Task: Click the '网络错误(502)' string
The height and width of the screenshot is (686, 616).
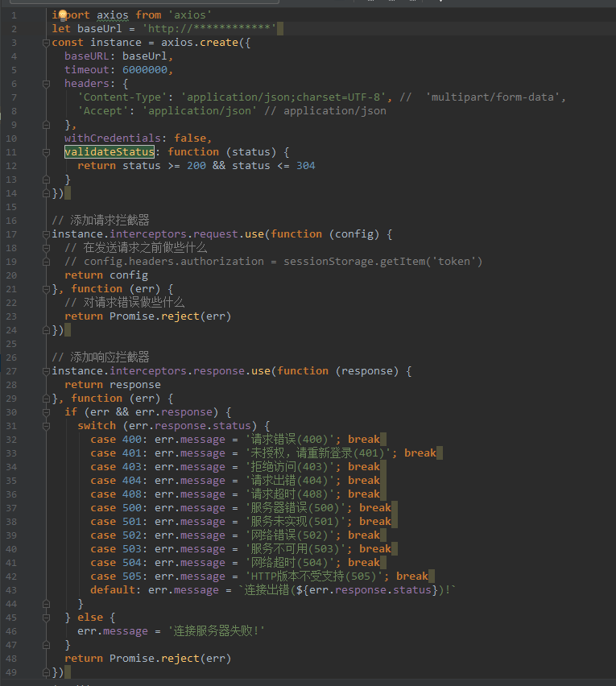Action: click(289, 535)
